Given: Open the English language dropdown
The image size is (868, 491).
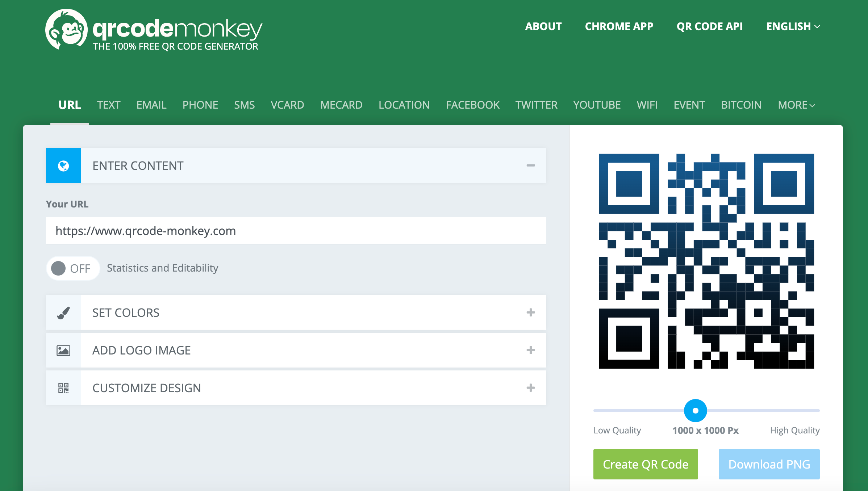Looking at the screenshot, I should tap(793, 26).
